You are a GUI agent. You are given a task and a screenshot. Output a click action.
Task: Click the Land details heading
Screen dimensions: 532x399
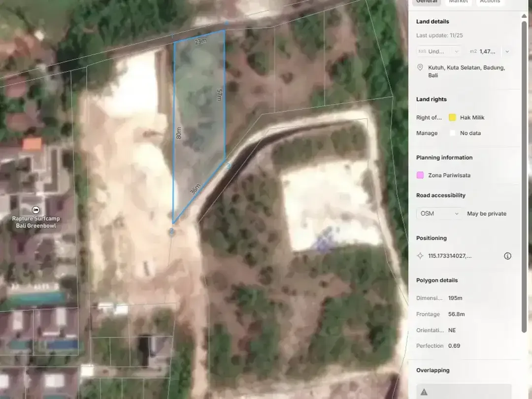pyautogui.click(x=432, y=21)
